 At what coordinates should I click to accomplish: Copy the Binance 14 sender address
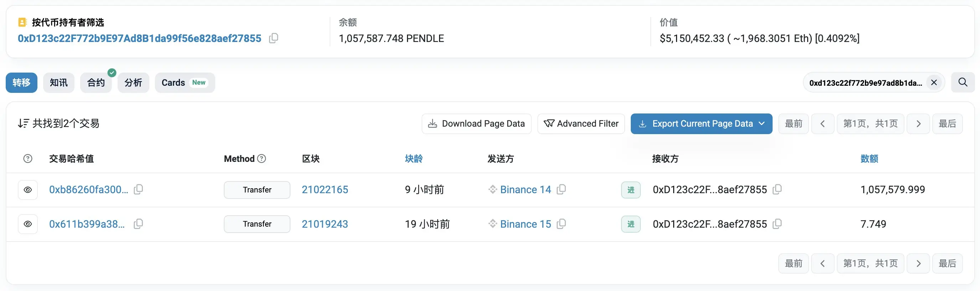561,190
